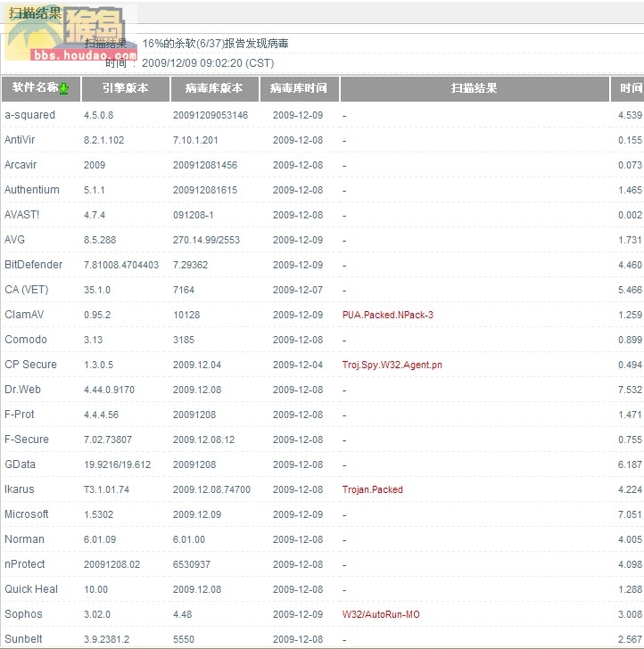Image resolution: width=644 pixels, height=649 pixels.
Task: Select the Arcavir software name
Action: (x=21, y=165)
